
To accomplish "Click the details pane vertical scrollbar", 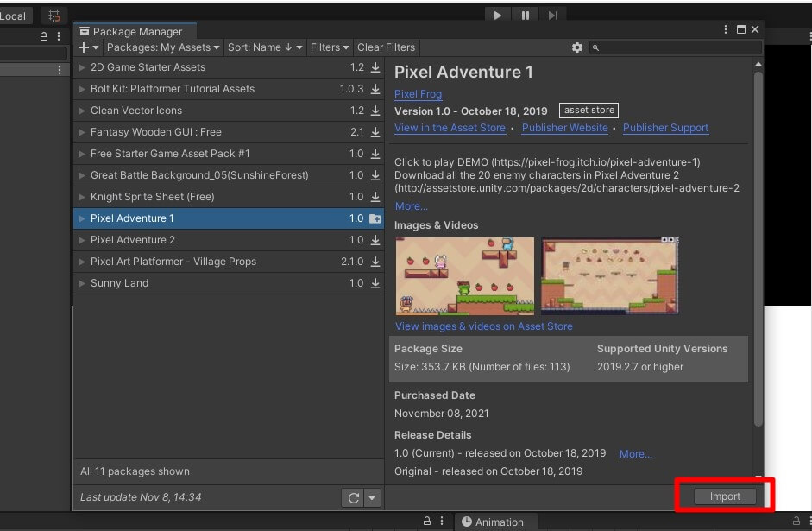I will (758, 249).
